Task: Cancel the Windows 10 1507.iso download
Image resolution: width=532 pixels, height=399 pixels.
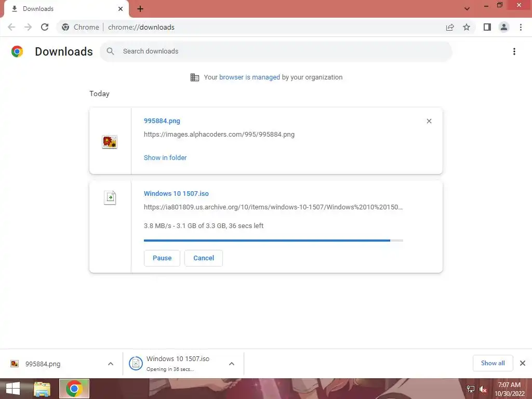Action: pos(204,258)
